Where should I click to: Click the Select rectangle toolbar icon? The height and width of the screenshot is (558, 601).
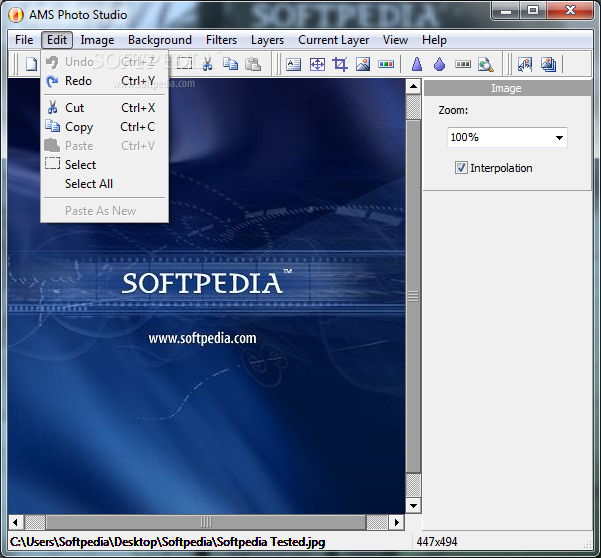click(184, 64)
